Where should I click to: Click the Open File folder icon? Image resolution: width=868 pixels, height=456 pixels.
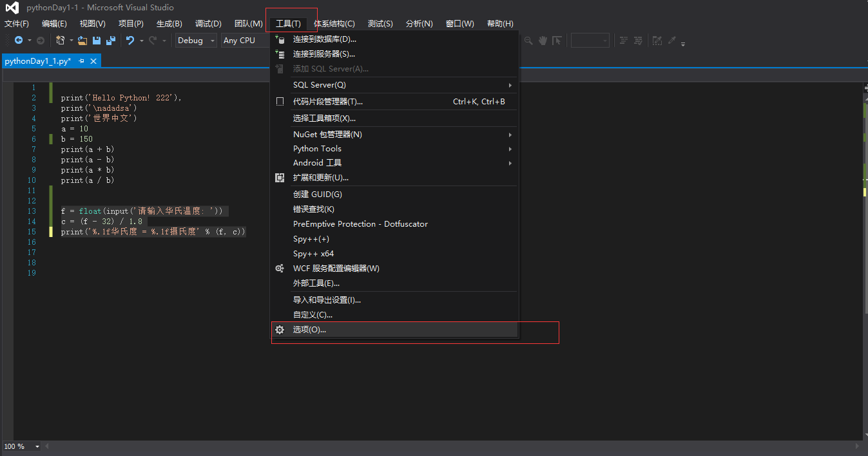(82, 40)
